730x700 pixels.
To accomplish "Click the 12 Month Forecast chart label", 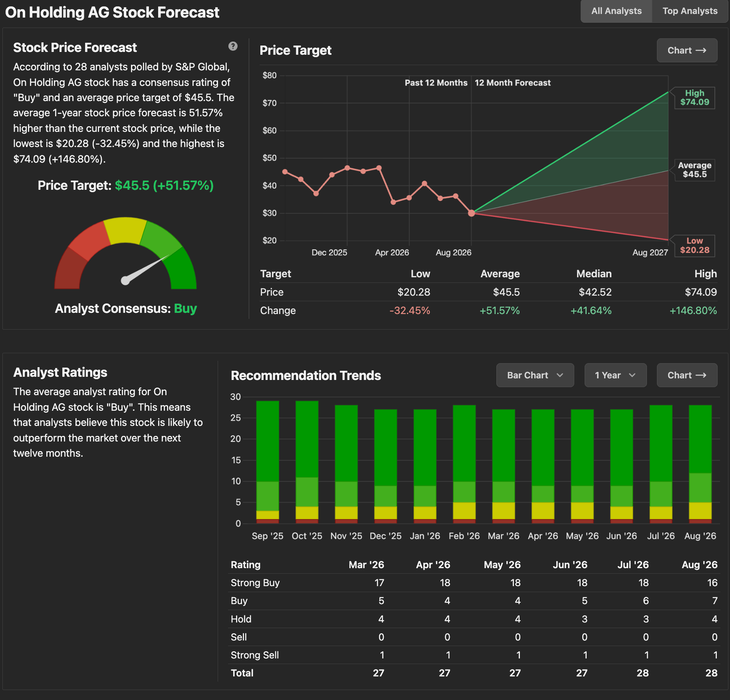I will (x=513, y=83).
